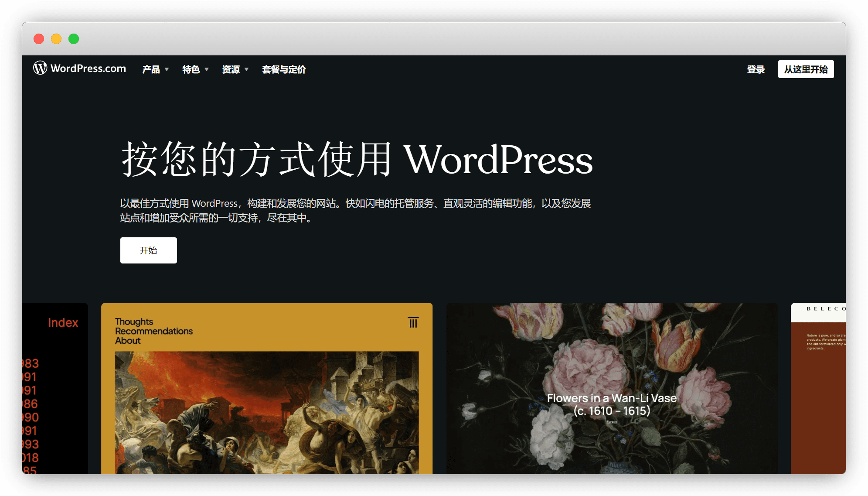Click the red Index theme preview
This screenshot has width=868, height=496.
click(x=55, y=388)
